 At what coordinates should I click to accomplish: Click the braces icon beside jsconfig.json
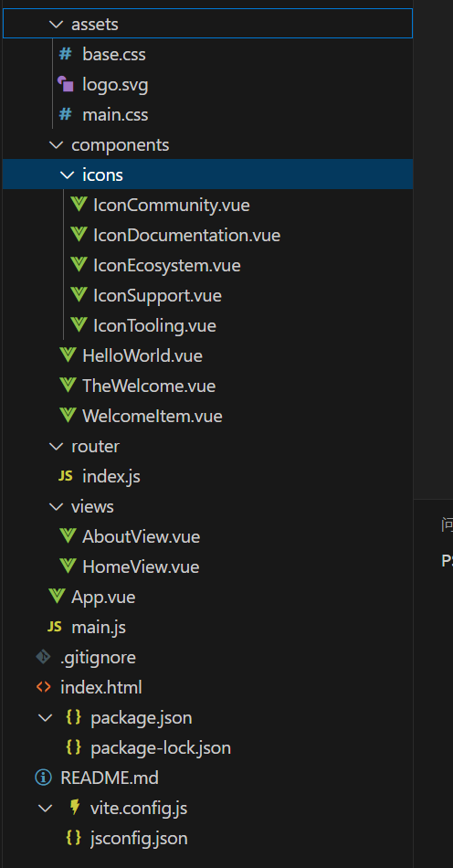tap(74, 838)
